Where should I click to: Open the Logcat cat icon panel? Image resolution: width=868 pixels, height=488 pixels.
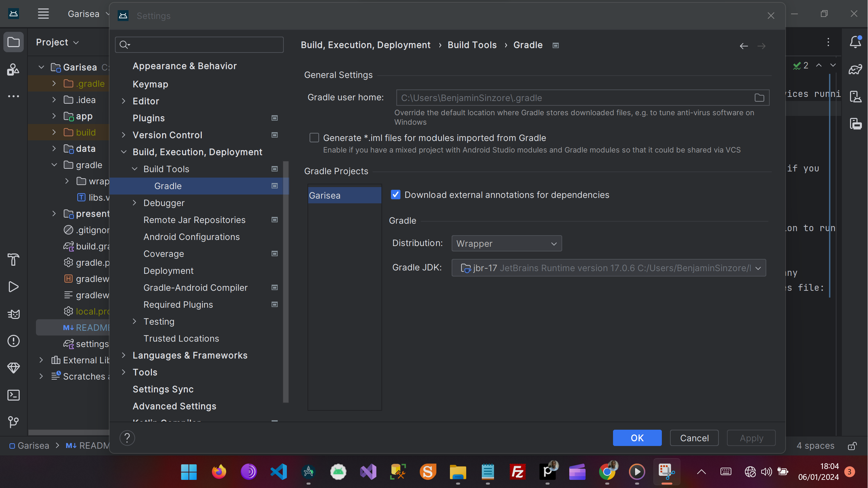click(x=13, y=314)
